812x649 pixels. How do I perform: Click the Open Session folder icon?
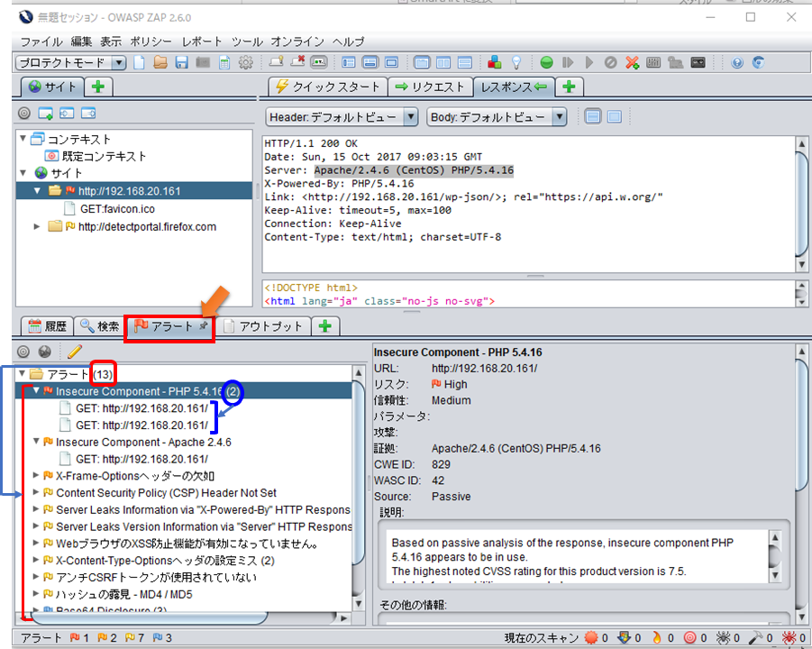point(160,63)
